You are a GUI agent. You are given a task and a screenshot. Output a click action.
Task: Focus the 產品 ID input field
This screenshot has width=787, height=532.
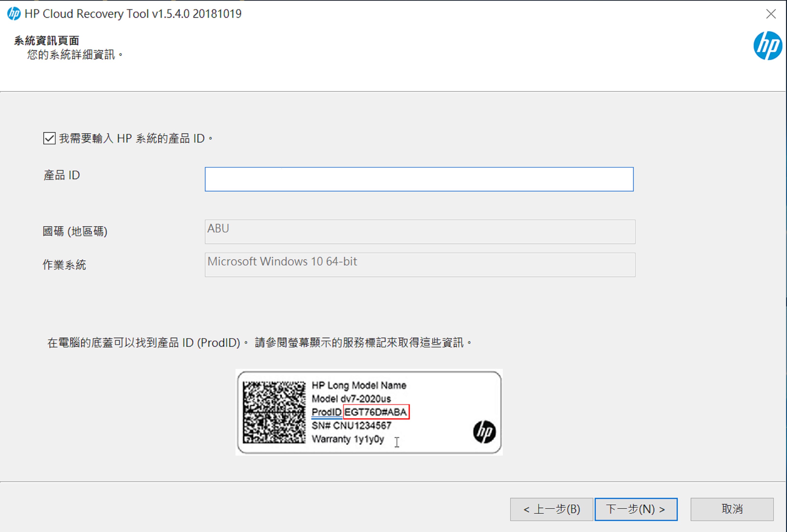[x=419, y=179]
